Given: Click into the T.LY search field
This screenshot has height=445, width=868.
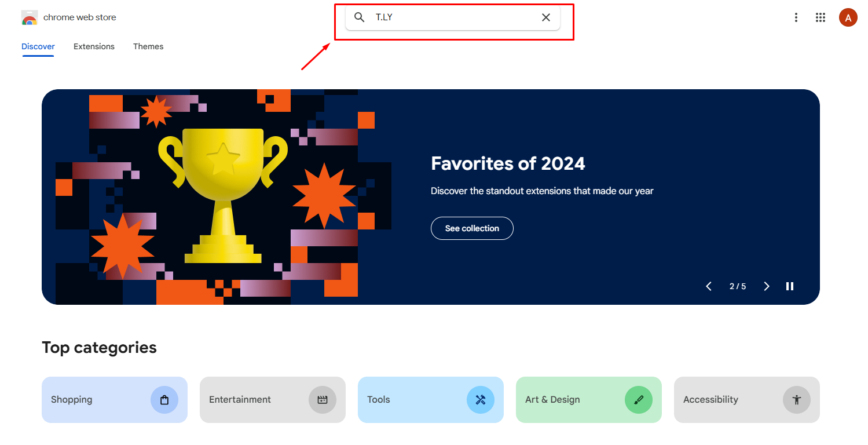Looking at the screenshot, I should point(452,17).
